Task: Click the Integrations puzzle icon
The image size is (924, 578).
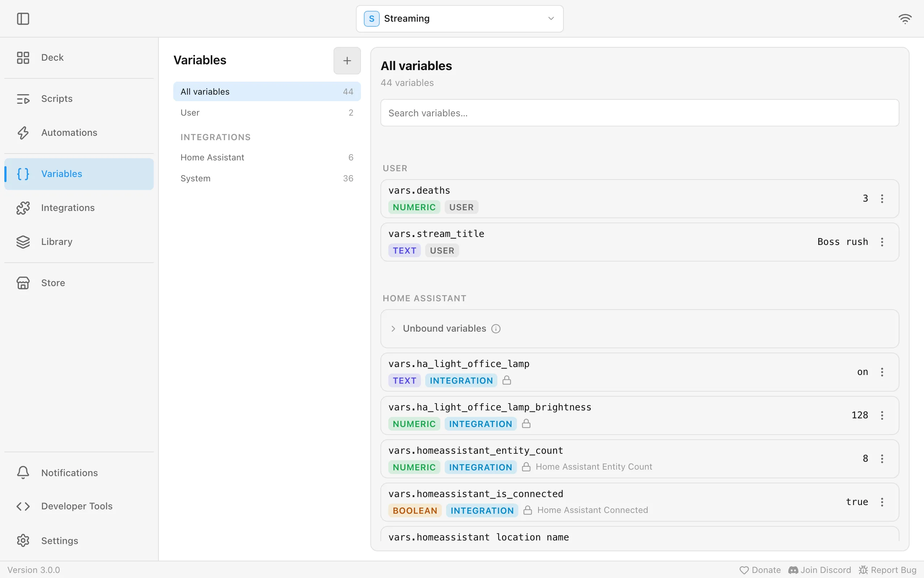Action: pos(23,208)
